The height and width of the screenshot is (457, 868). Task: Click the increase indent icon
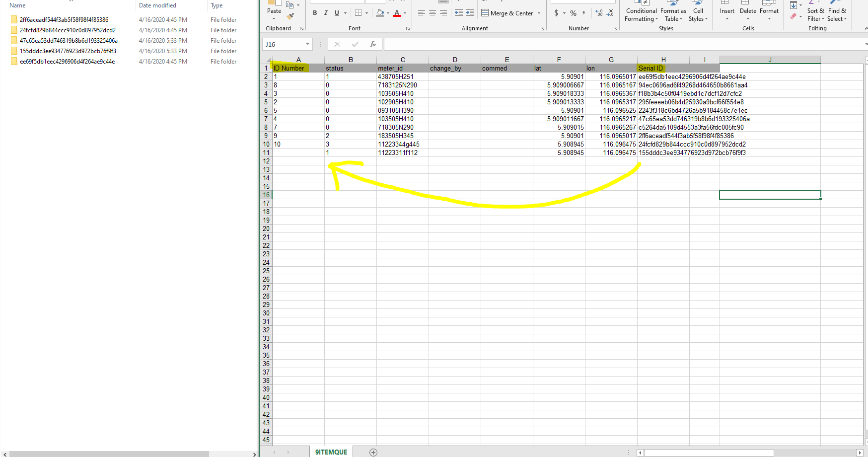(470, 13)
